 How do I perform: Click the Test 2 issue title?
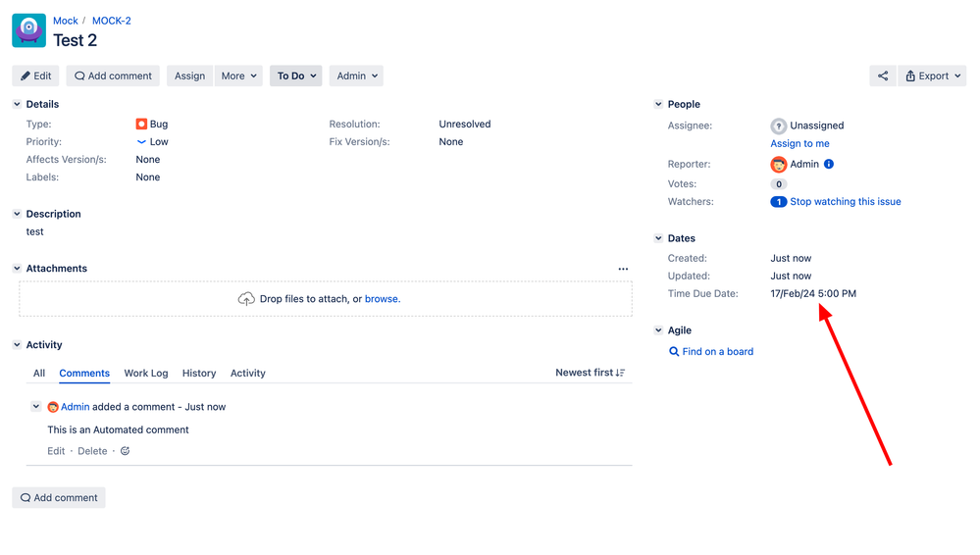pos(75,40)
